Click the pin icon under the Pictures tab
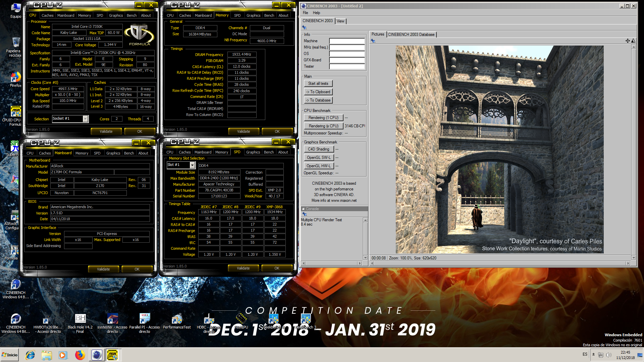The image size is (644, 362). [373, 41]
